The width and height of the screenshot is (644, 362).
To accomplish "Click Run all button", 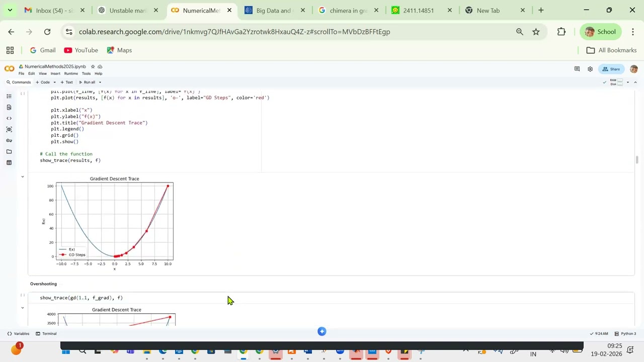I will [87, 82].
